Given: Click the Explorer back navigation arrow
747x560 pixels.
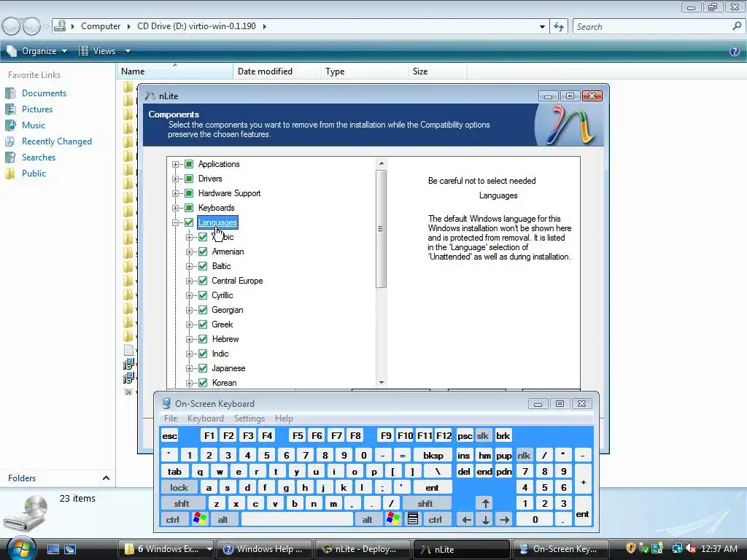Looking at the screenshot, I should coord(11,26).
